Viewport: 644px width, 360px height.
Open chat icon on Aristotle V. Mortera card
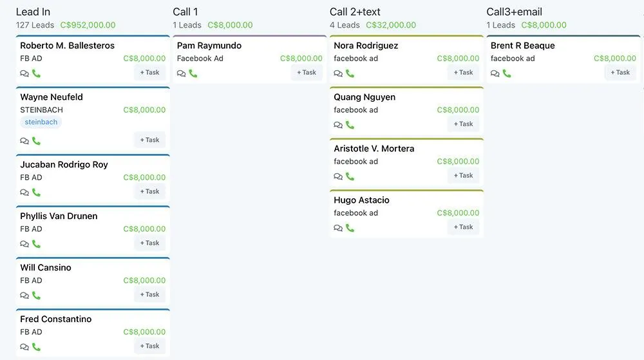(x=338, y=176)
